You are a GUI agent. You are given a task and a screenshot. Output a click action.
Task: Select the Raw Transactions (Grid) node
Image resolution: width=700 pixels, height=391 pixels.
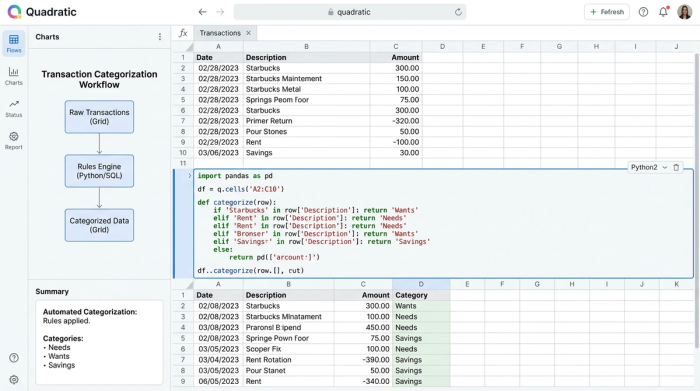coord(99,117)
